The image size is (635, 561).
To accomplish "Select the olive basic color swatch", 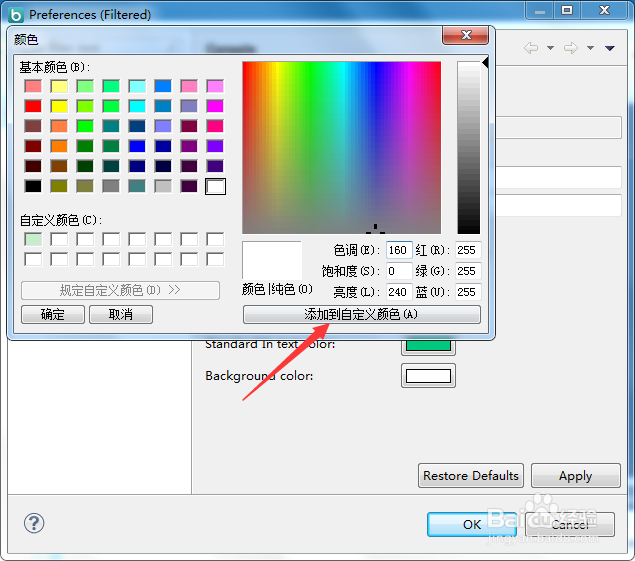I will pos(59,186).
